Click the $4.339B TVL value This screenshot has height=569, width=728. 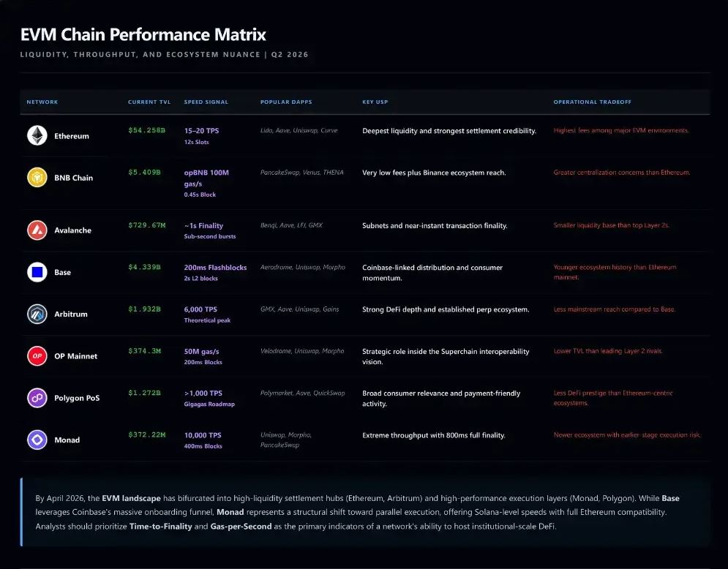pyautogui.click(x=144, y=267)
